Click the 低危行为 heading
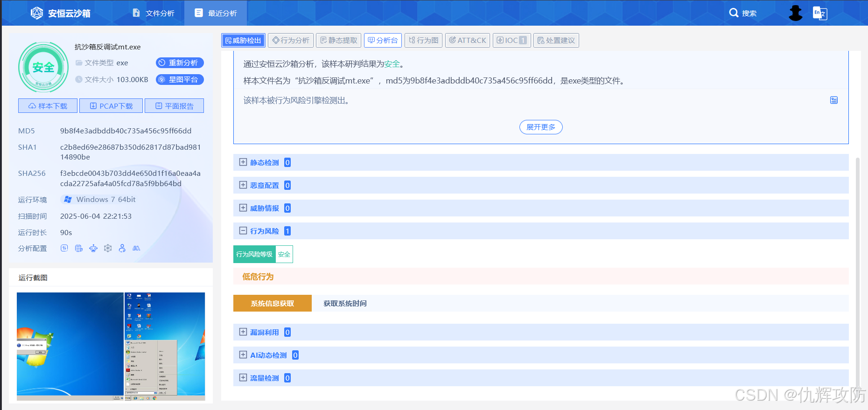The image size is (868, 410). [258, 277]
